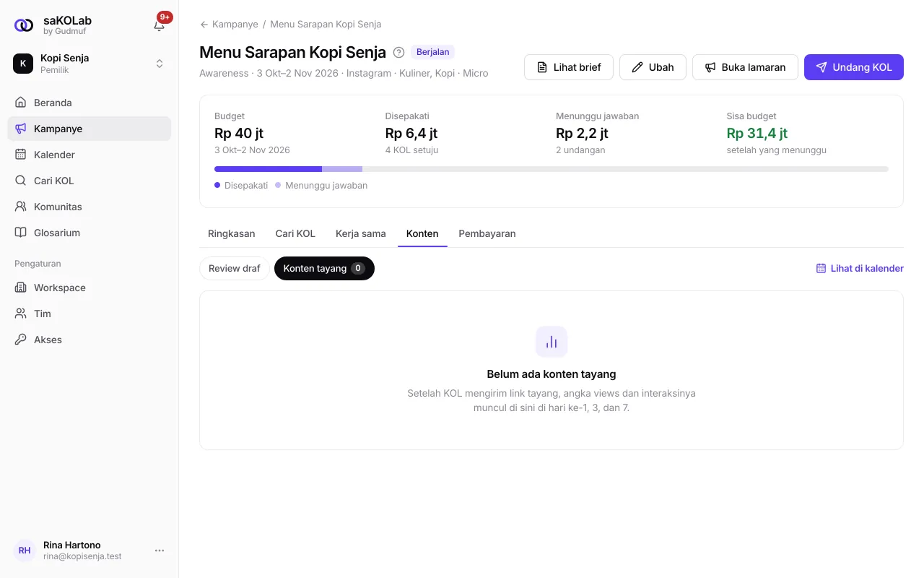924x578 pixels.
Task: Open the Komunitas sidebar item
Action: point(90,207)
